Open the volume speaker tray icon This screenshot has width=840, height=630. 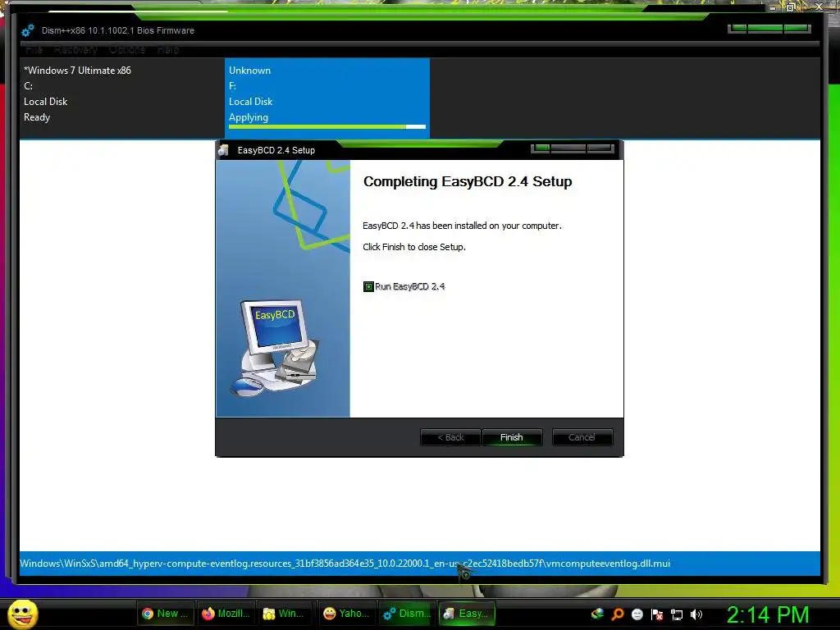click(x=696, y=614)
